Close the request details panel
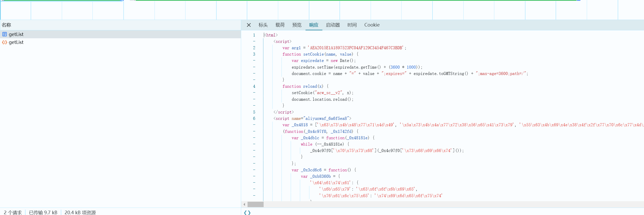Viewport: 644px width, 215px height. click(249, 25)
